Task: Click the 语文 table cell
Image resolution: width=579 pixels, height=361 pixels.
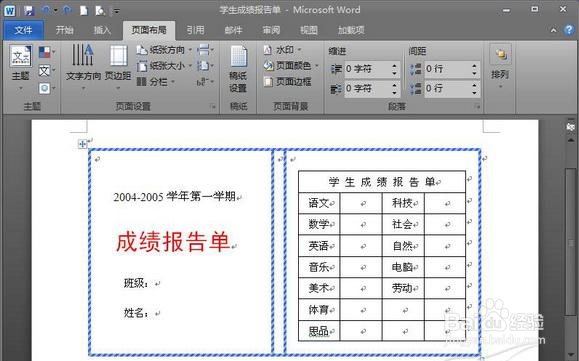Action: point(319,203)
